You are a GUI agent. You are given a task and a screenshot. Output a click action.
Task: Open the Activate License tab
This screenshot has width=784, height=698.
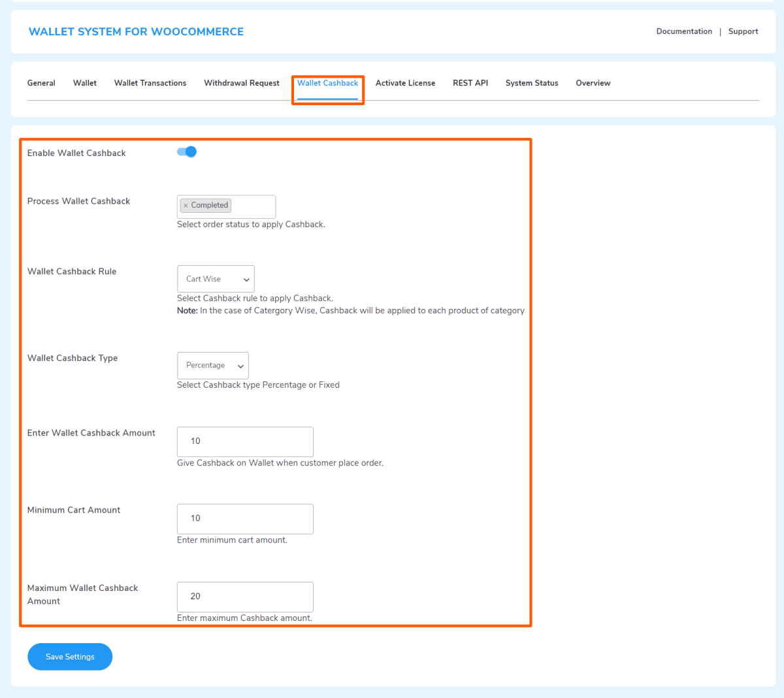click(405, 83)
